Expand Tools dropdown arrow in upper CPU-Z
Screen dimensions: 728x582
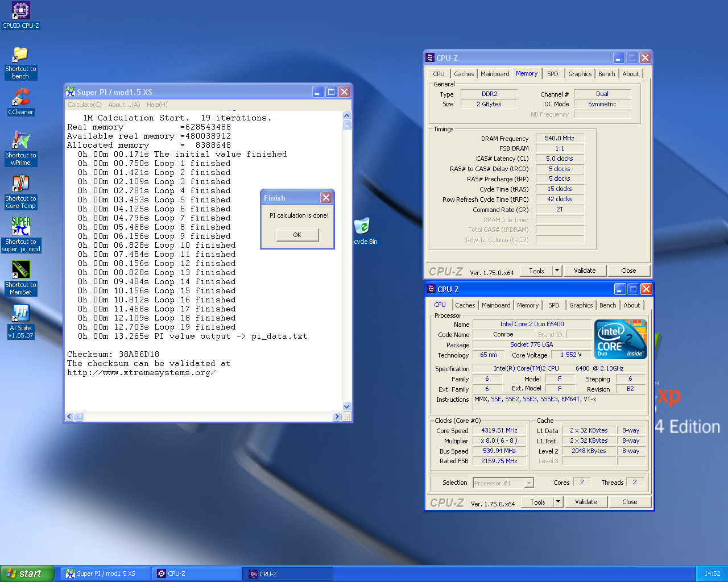coord(557,271)
